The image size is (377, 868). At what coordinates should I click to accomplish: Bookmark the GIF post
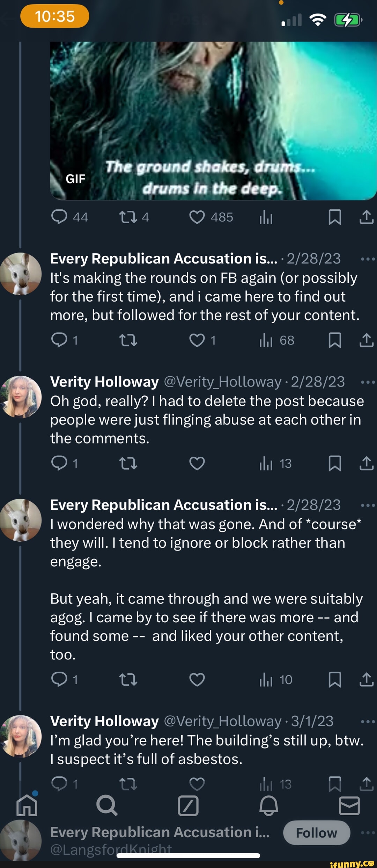point(335,217)
